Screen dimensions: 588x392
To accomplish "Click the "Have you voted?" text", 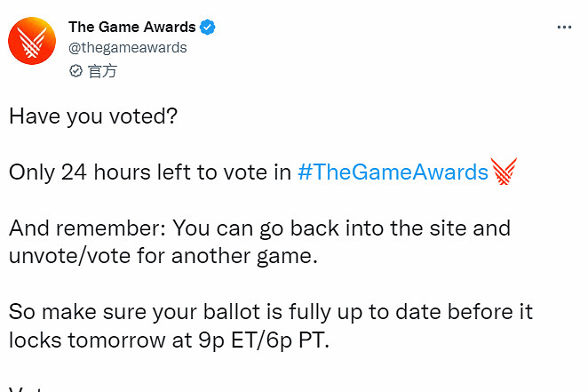I will [93, 116].
